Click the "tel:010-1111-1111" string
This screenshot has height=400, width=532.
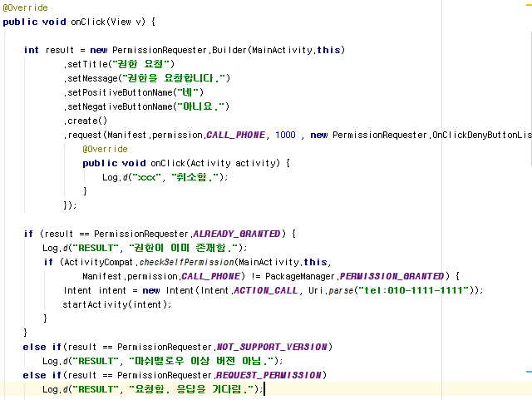pyautogui.click(x=416, y=290)
